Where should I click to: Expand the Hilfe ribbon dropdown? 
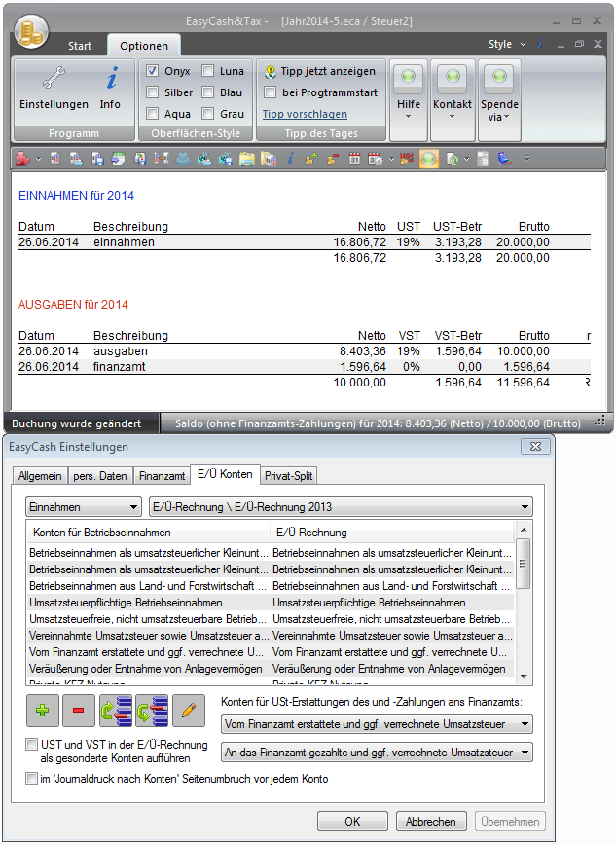pos(408,100)
